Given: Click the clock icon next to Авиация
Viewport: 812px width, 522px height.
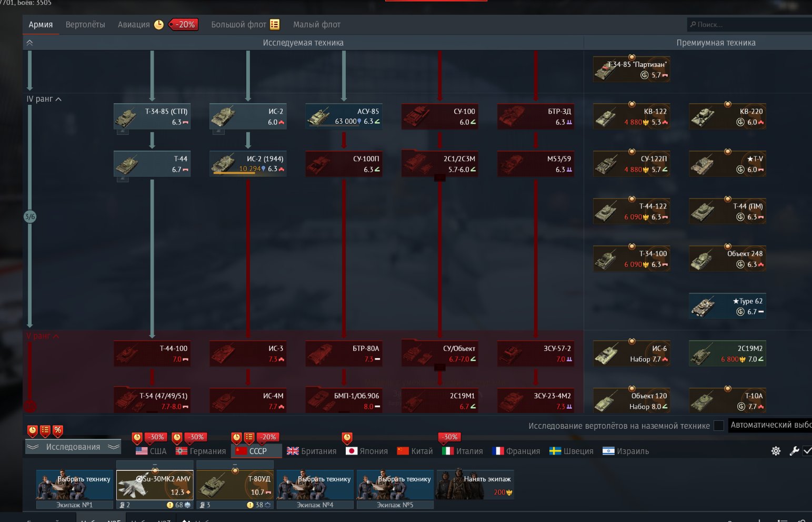Looking at the screenshot, I should 158,25.
